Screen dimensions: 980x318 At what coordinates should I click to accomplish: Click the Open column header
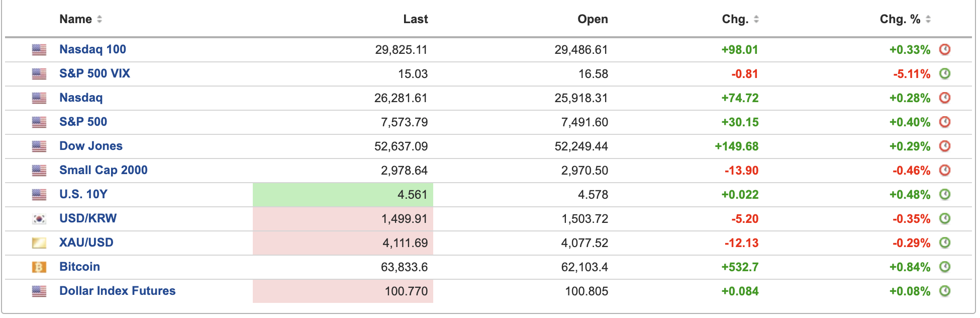coord(593,19)
